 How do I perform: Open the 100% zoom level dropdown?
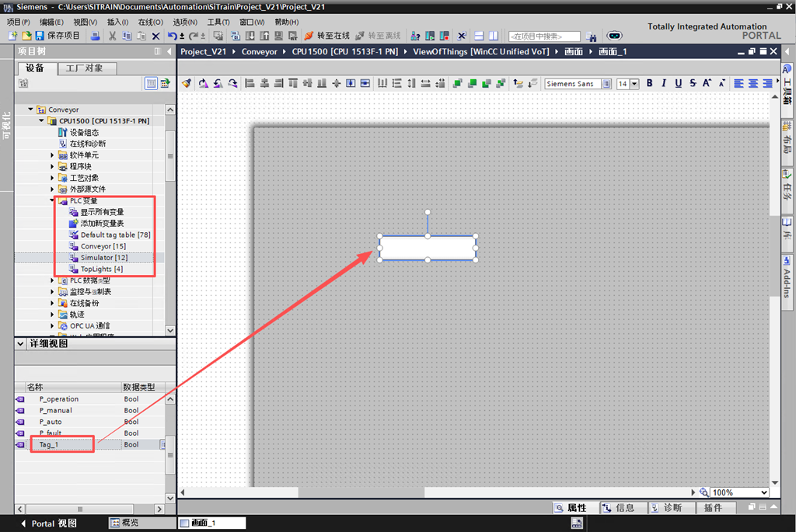point(764,492)
